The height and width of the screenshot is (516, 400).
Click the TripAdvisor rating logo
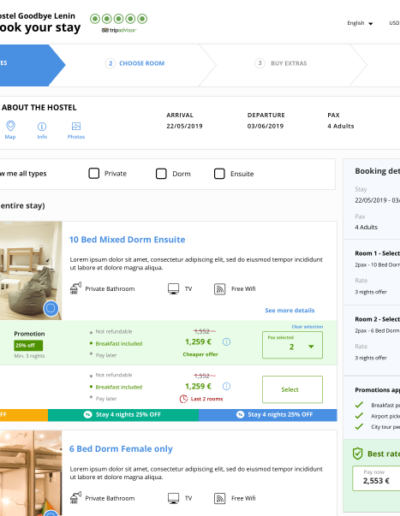point(119,23)
